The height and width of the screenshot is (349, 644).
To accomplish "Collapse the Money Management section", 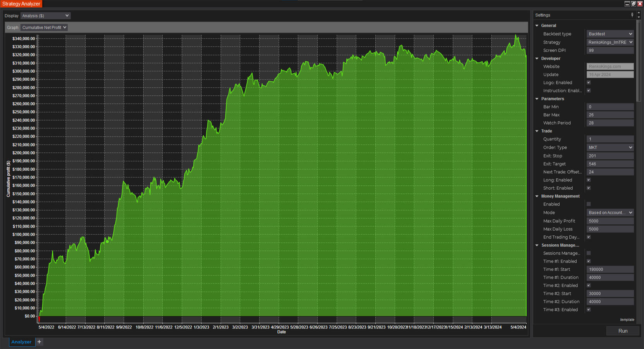I will point(537,196).
